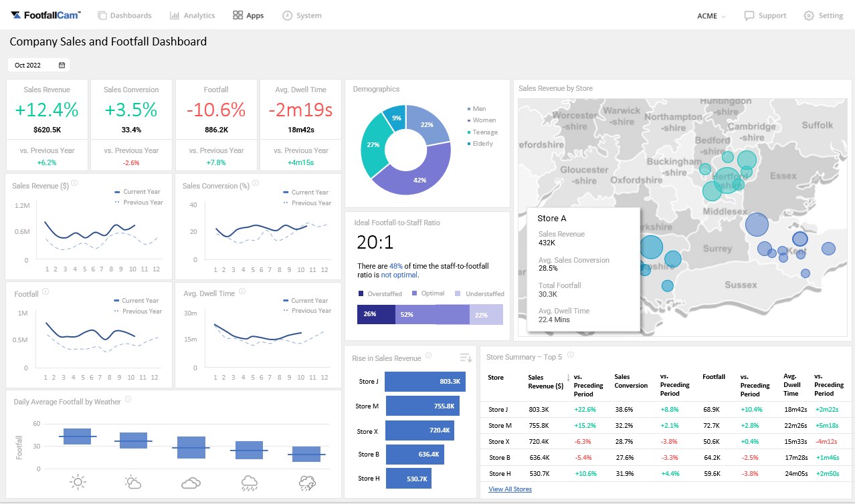The height and width of the screenshot is (504, 855).
Task: Select the Store H revenue bar
Action: click(x=409, y=478)
